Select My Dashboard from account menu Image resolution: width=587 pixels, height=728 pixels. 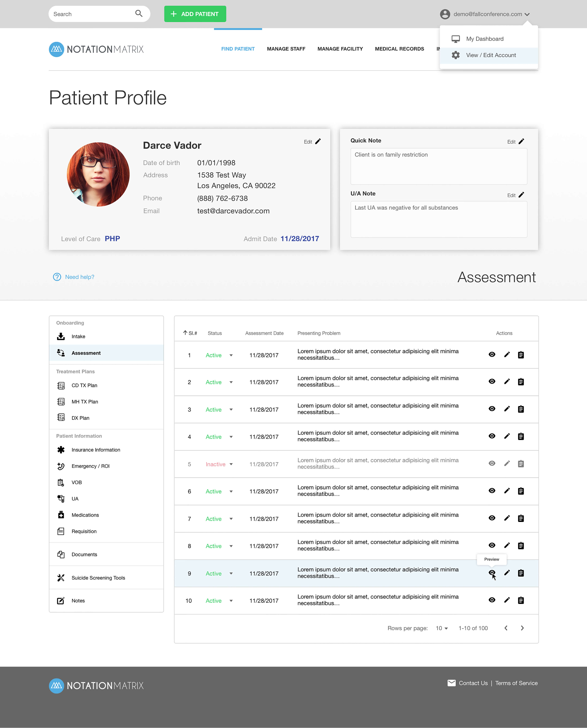(x=489, y=39)
